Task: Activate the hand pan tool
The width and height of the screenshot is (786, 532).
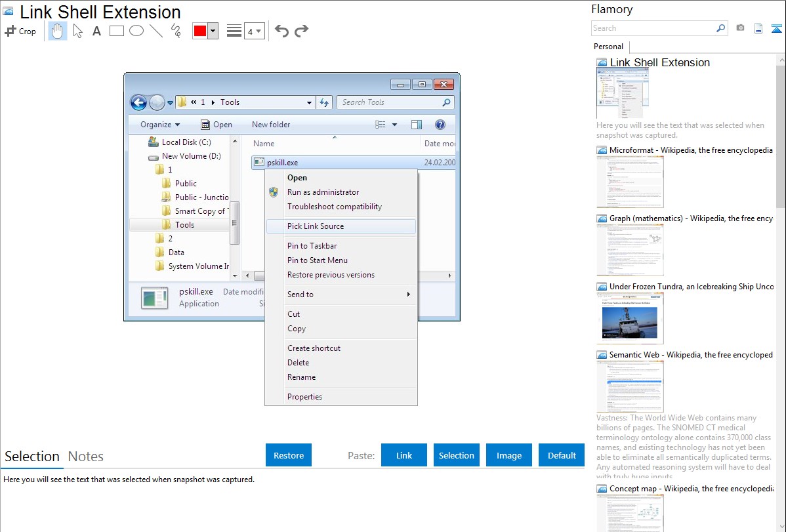Action: tap(58, 31)
